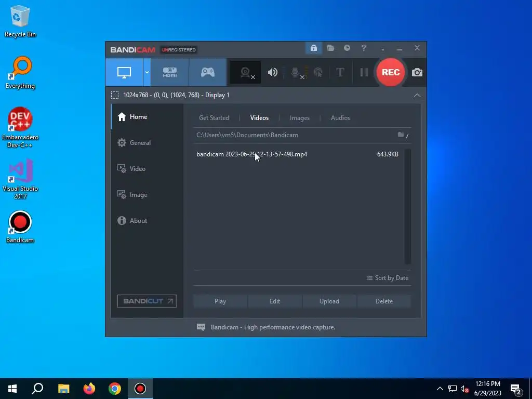532x399 pixels.
Task: Click the lock icon in title bar
Action: [313, 48]
